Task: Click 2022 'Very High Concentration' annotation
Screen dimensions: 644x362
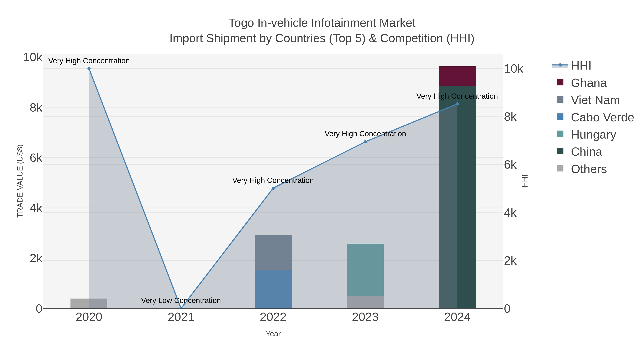Action: point(273,180)
